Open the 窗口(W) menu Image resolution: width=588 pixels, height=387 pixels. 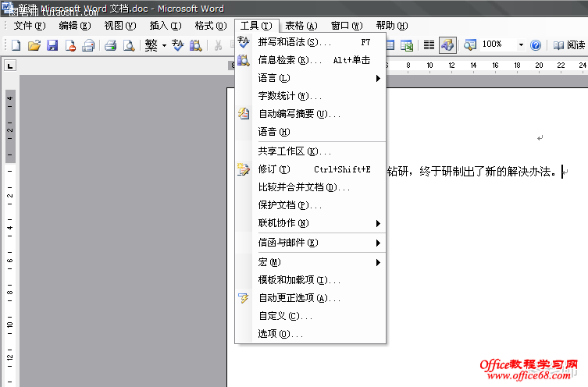coord(347,26)
